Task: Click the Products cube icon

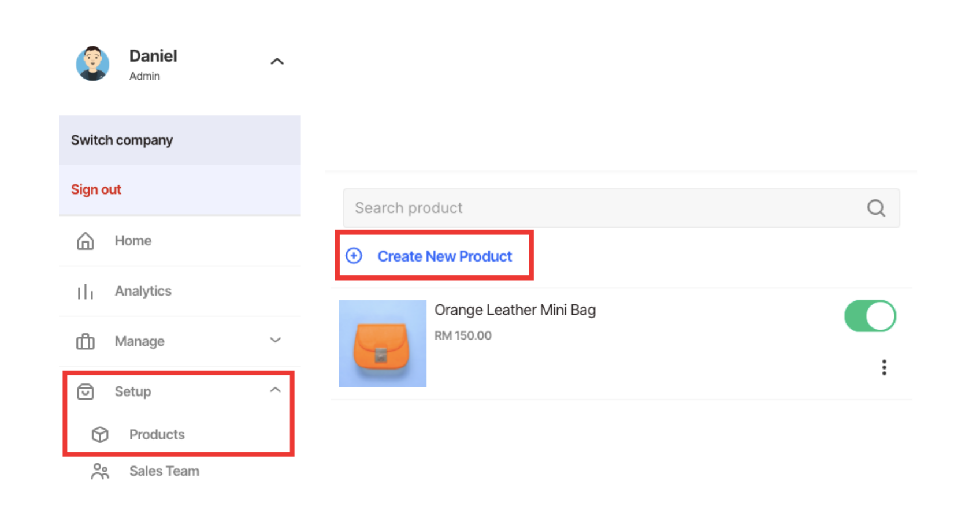Action: [100, 435]
